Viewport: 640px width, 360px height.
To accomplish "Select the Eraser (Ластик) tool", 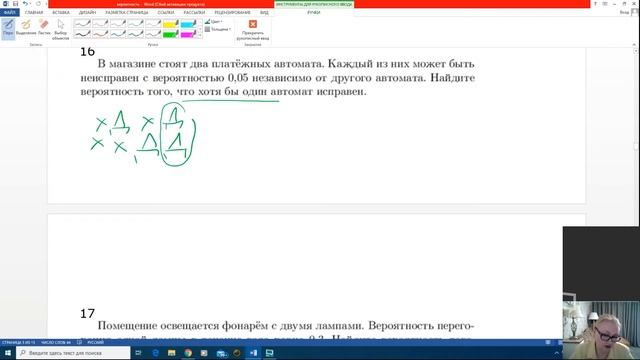I will pyautogui.click(x=44, y=27).
